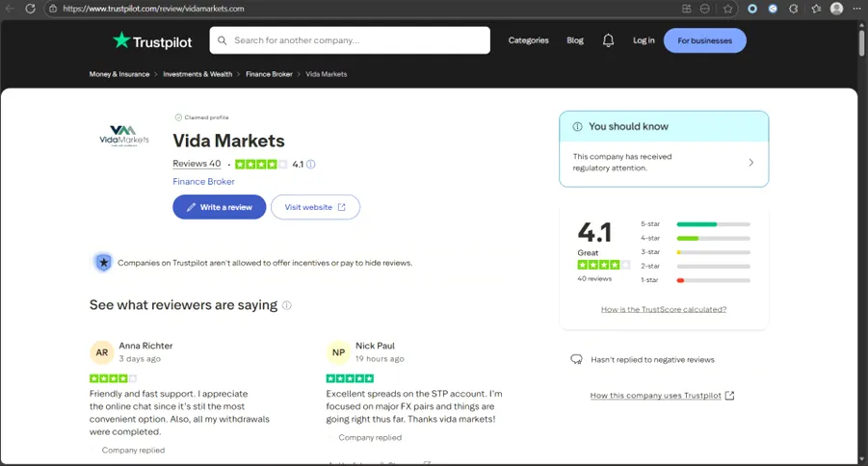Click the Visit website button
Screen dimensions: 868x466
click(x=315, y=207)
